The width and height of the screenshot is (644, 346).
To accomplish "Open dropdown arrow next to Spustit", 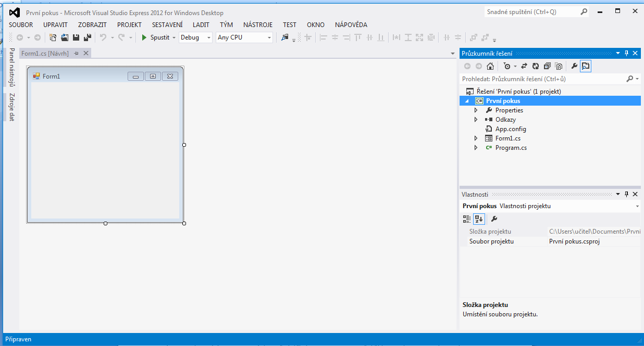I will [x=174, y=37].
